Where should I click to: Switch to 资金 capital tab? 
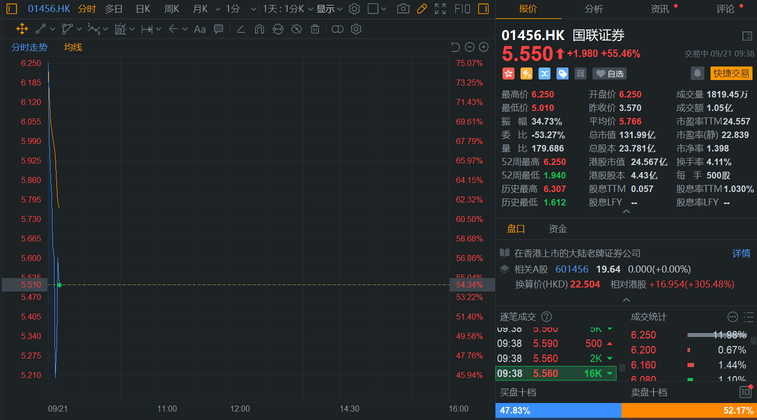558,229
